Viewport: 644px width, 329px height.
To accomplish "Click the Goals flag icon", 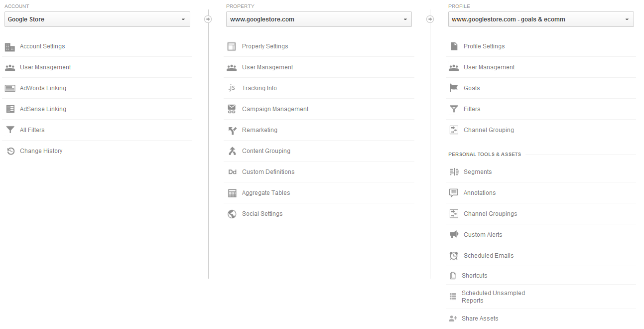I will click(453, 88).
